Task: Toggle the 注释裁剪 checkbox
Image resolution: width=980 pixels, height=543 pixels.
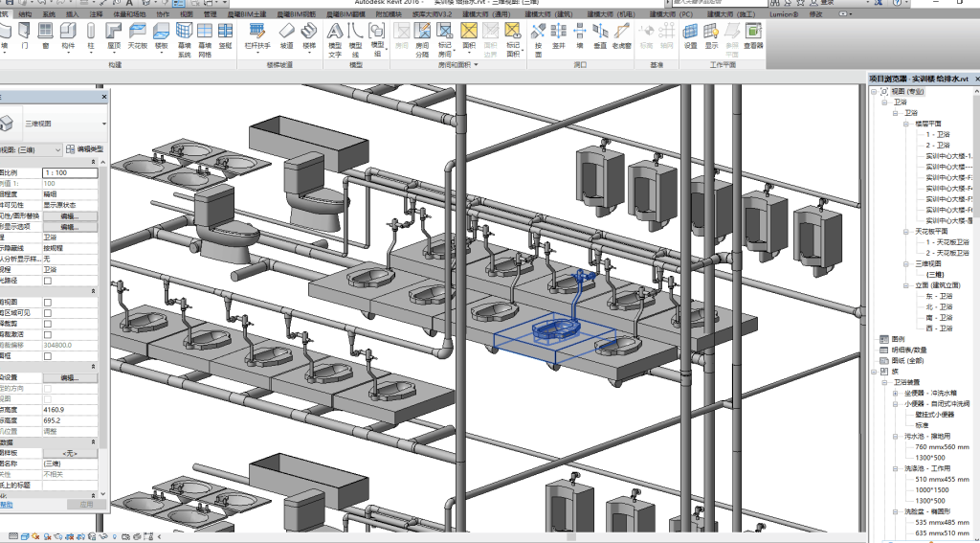Action: pos(48,324)
